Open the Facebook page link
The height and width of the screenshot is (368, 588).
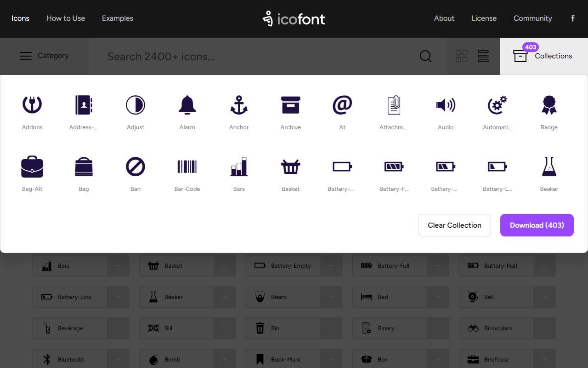pos(573,18)
